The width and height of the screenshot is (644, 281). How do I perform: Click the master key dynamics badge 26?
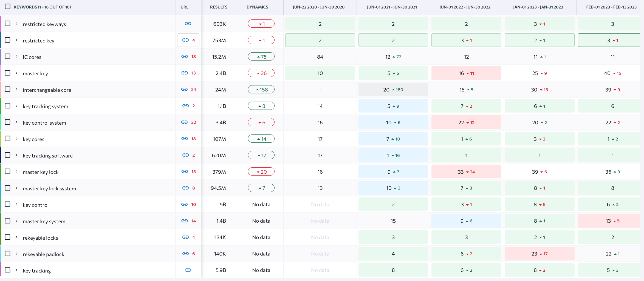(261, 73)
